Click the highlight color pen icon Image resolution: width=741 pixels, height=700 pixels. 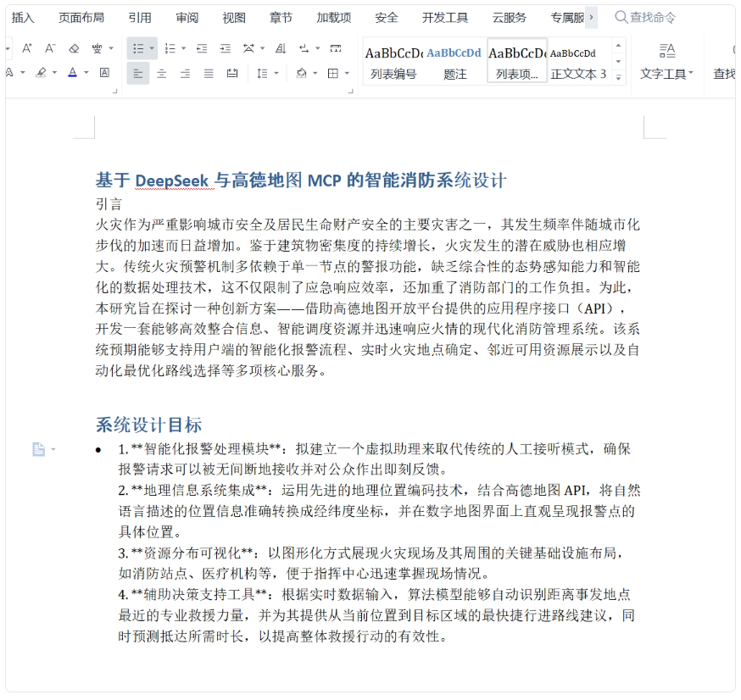(x=41, y=73)
